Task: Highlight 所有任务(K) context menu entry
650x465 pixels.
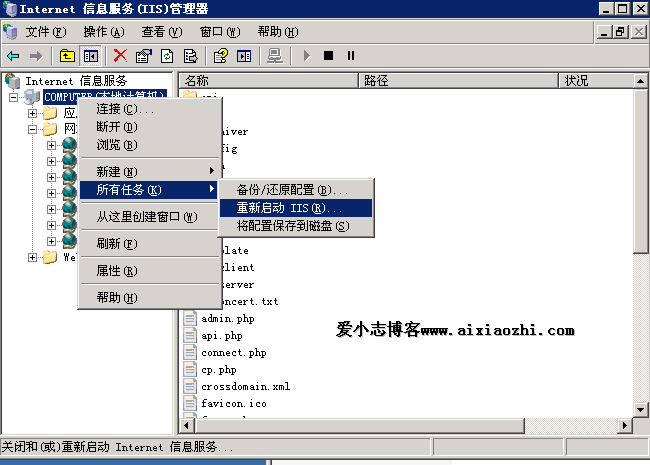Action: tap(149, 190)
